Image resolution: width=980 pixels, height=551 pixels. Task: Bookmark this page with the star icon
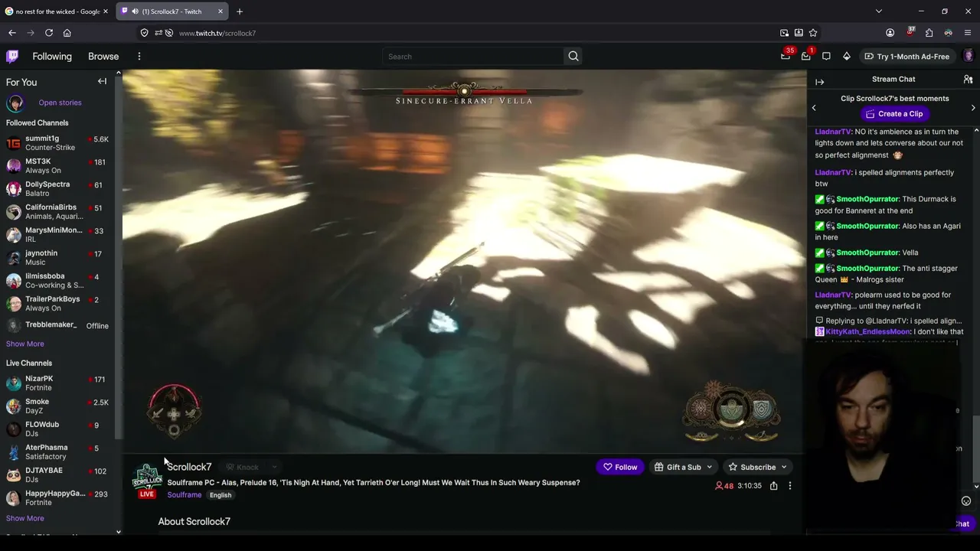813,33
